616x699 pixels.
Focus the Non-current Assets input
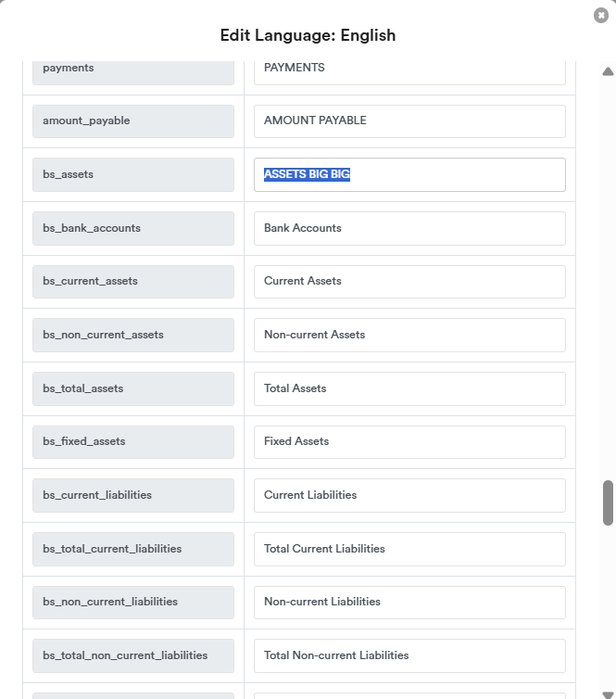[409, 335]
